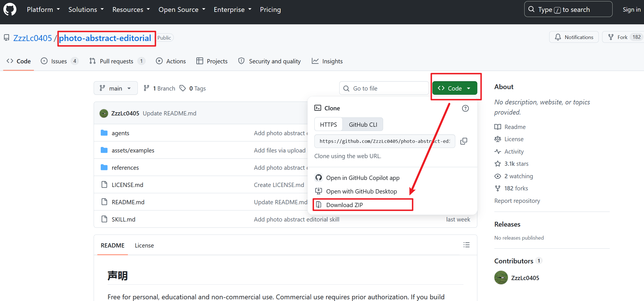Click ZzzLc0405 avatar in commit row
The image size is (644, 301).
(x=104, y=113)
